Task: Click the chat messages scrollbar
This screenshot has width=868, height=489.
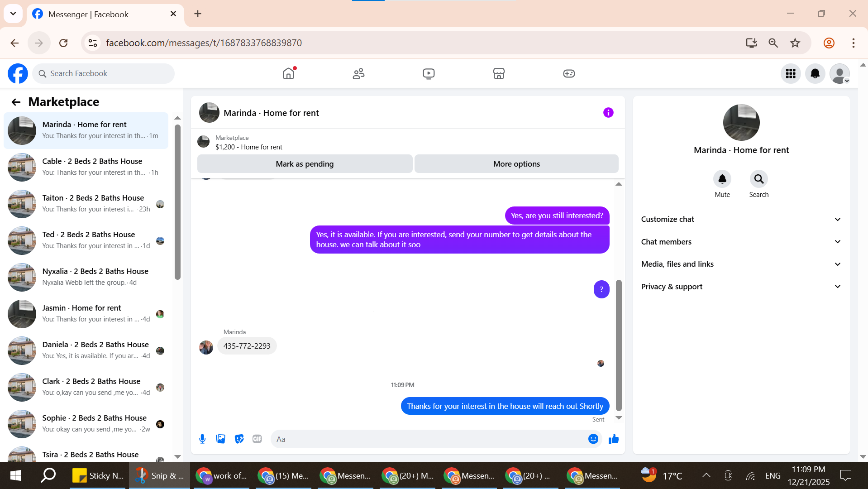Action: (x=619, y=345)
